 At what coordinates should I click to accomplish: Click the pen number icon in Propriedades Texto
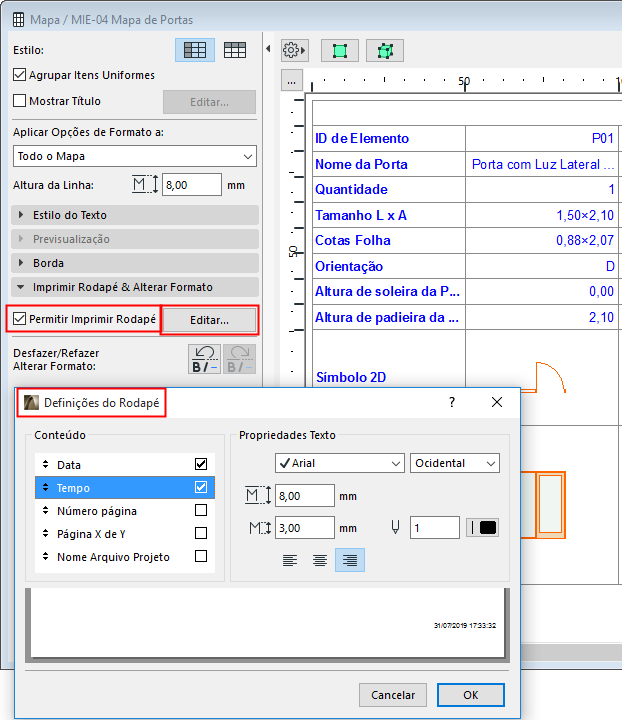(x=395, y=528)
